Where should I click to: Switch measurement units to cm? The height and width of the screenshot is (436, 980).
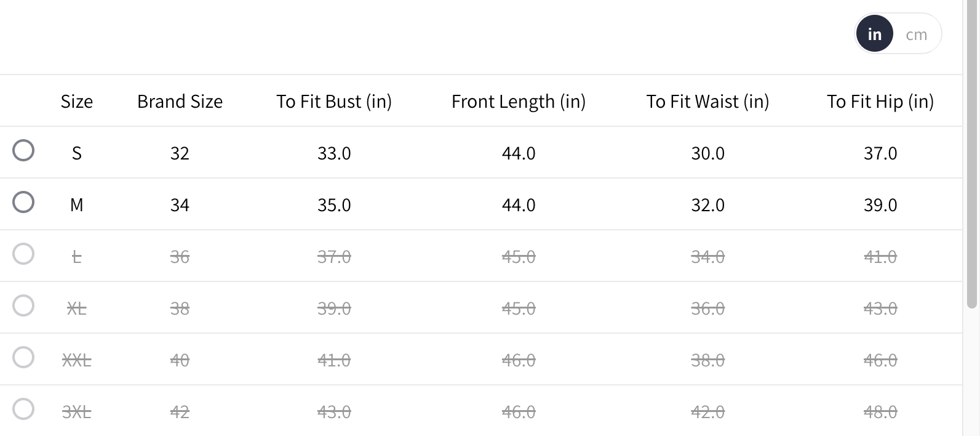click(x=916, y=34)
